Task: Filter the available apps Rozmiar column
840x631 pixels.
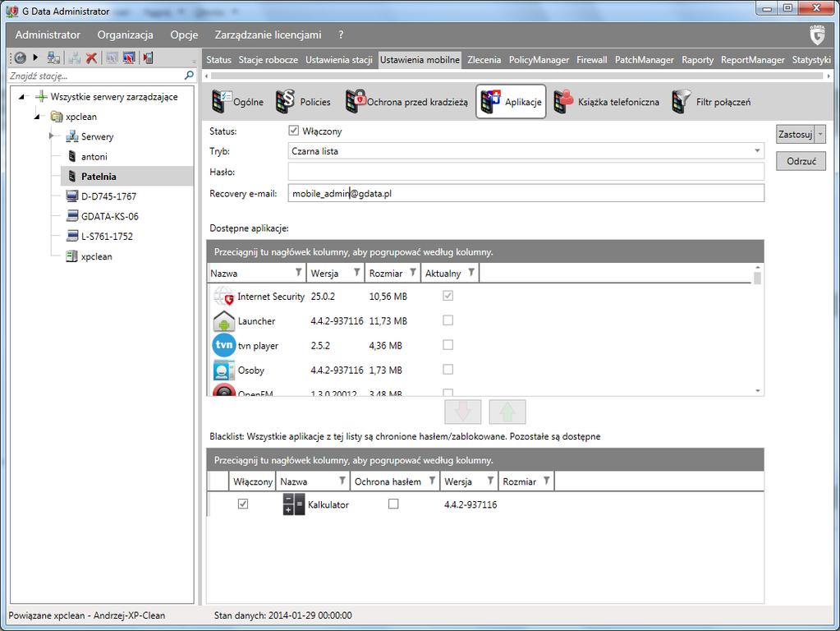Action: tap(413, 272)
